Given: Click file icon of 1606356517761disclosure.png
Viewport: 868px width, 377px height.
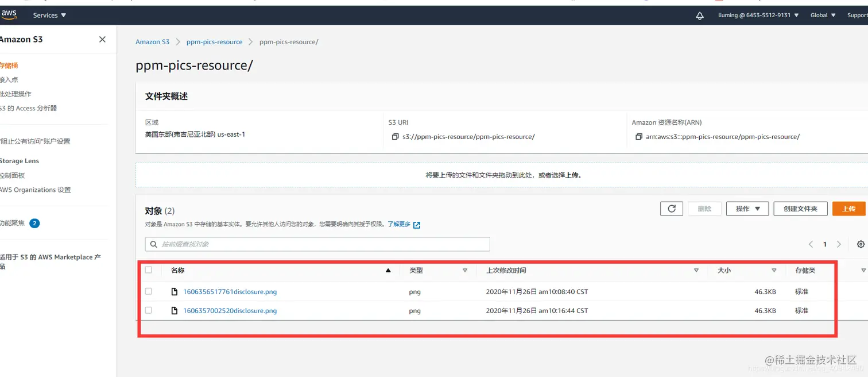Looking at the screenshot, I should (x=175, y=292).
